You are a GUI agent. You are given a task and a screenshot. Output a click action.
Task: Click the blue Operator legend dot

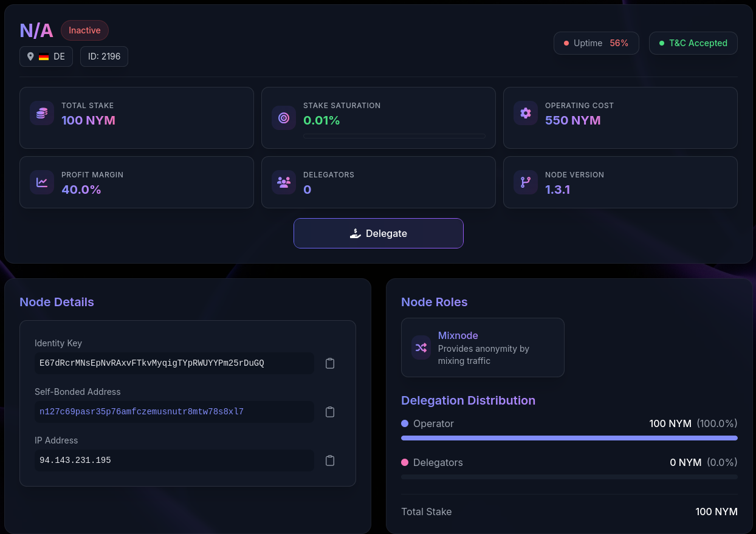(x=405, y=423)
